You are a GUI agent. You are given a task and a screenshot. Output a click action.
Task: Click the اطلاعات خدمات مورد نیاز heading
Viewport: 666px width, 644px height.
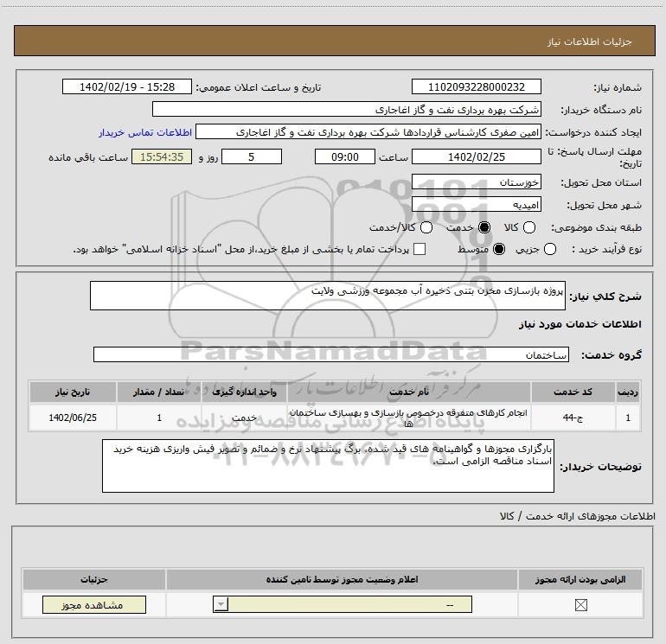pyautogui.click(x=580, y=324)
